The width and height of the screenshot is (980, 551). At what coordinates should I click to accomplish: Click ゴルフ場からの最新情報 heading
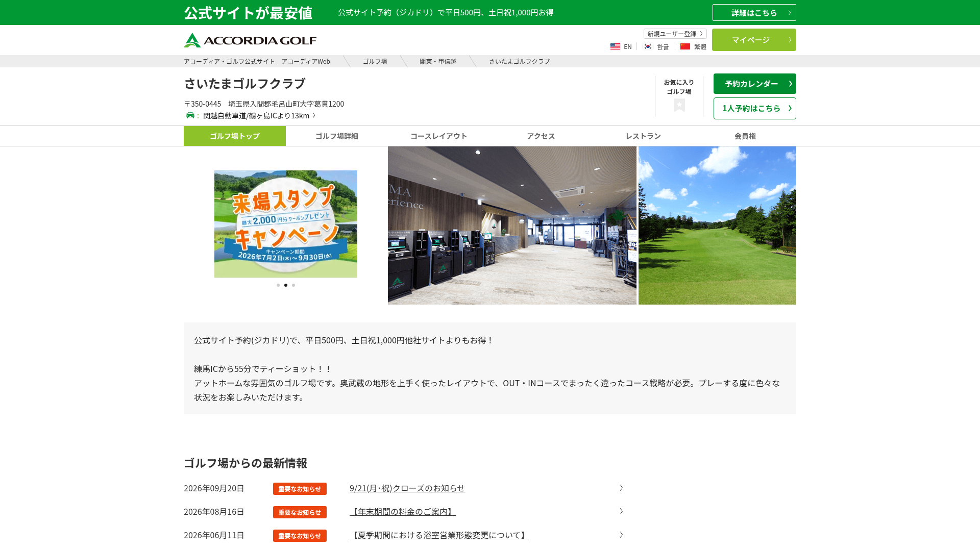coord(246,463)
